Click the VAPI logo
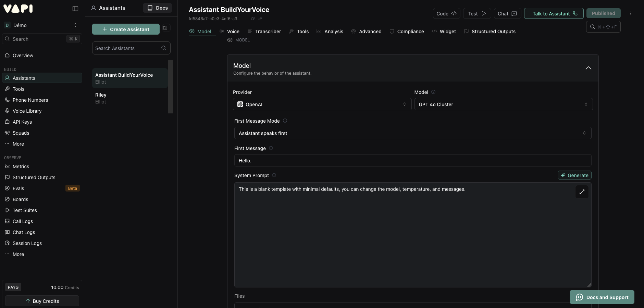This screenshot has height=308, width=644. 18,9
